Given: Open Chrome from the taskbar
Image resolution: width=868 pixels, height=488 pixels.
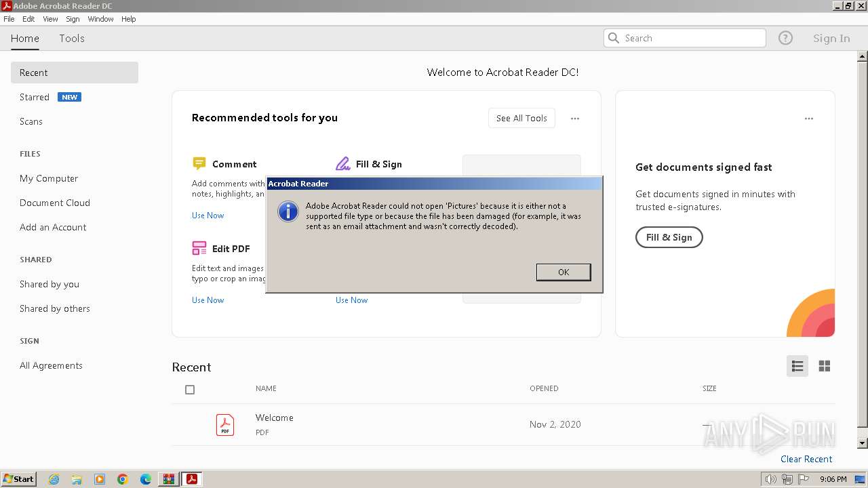Looking at the screenshot, I should click(123, 479).
